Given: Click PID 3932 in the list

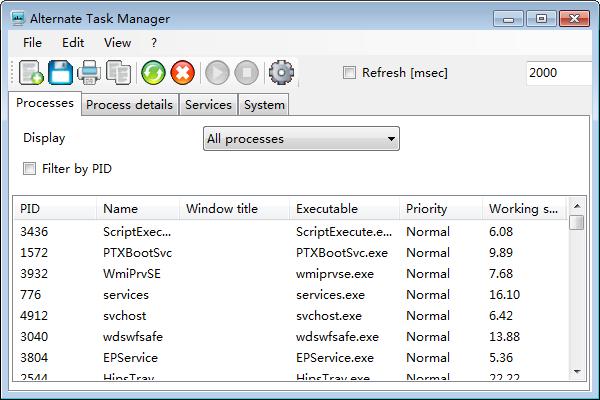Looking at the screenshot, I should click(x=34, y=274).
